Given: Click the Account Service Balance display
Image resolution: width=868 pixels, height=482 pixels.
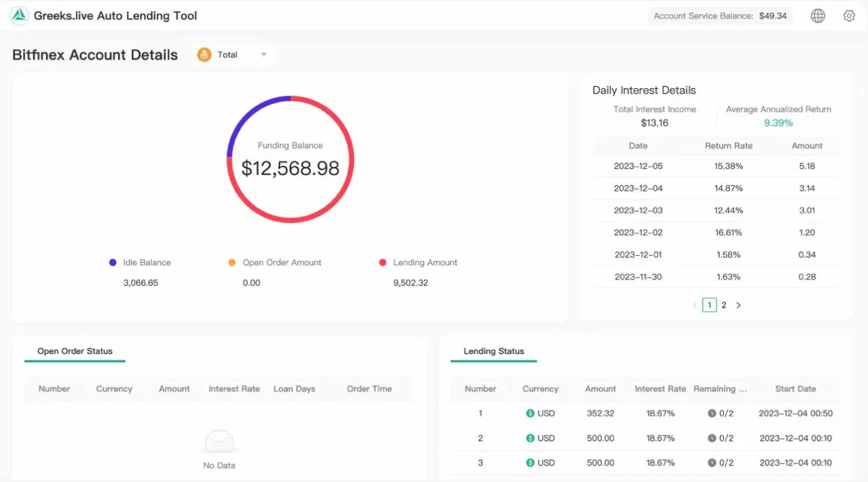Looking at the screenshot, I should [x=720, y=15].
